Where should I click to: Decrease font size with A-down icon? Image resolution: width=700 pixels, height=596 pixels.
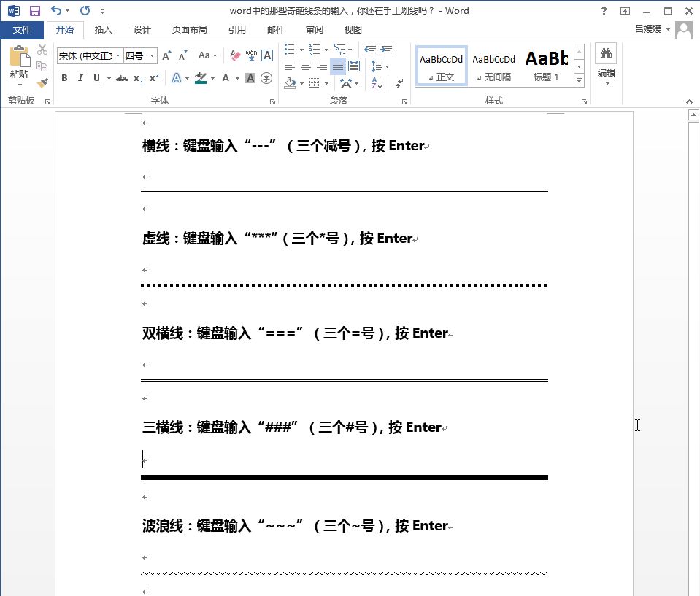click(182, 55)
